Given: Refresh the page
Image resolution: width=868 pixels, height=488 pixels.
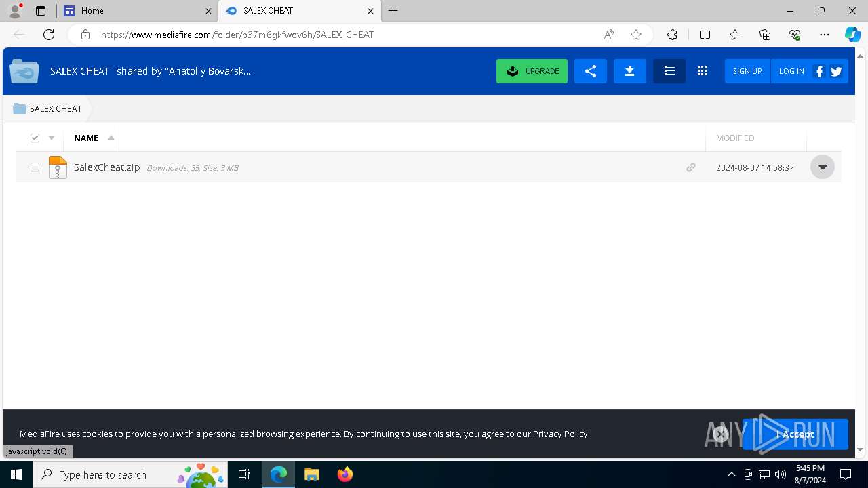Looking at the screenshot, I should (49, 35).
